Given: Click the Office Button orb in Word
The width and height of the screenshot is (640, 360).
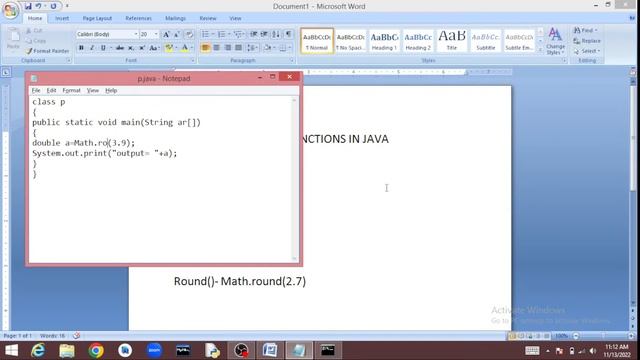Looking at the screenshot, I should pos(11,10).
